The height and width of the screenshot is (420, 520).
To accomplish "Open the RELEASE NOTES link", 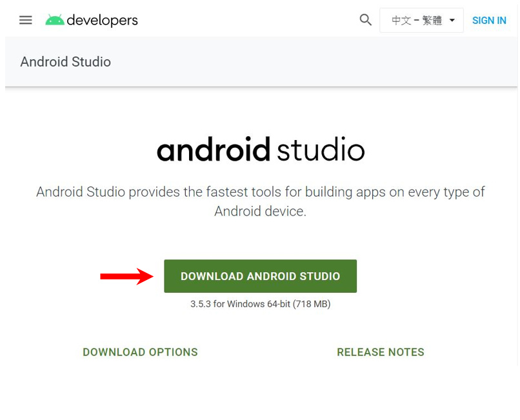I will 381,352.
